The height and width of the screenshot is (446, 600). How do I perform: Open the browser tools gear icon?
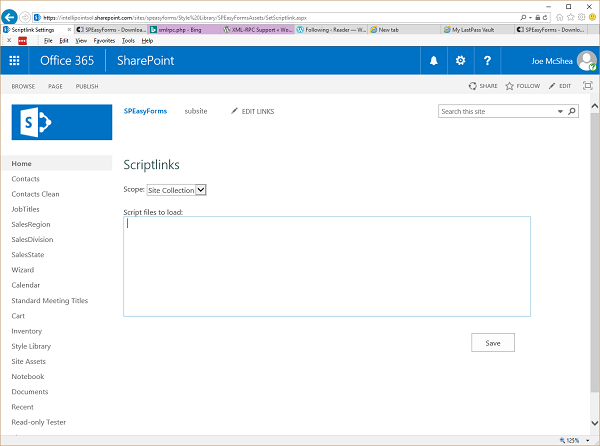pos(582,17)
